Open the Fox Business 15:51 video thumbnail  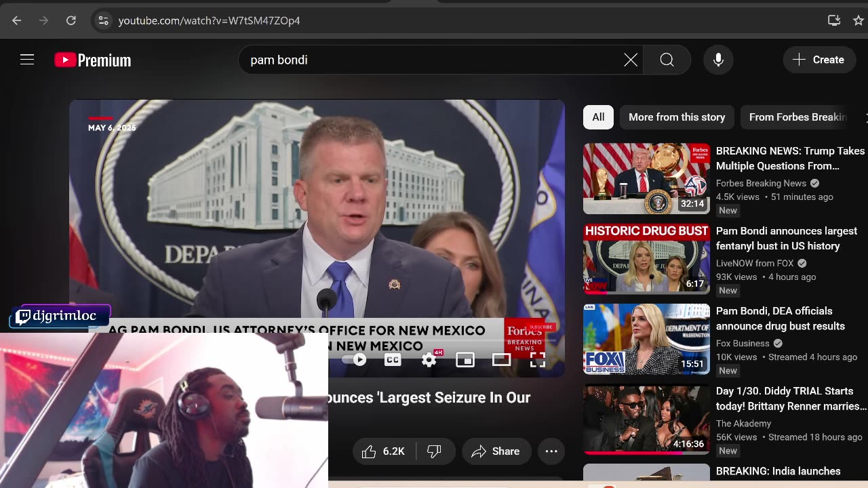pyautogui.click(x=646, y=338)
